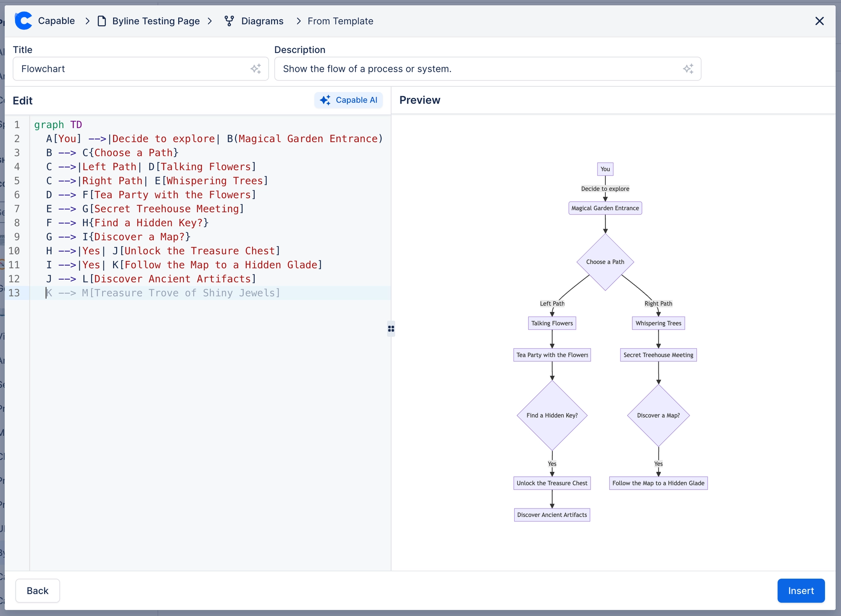Click chevron after Byline Testing Page
This screenshot has height=616, width=841.
[x=210, y=21]
